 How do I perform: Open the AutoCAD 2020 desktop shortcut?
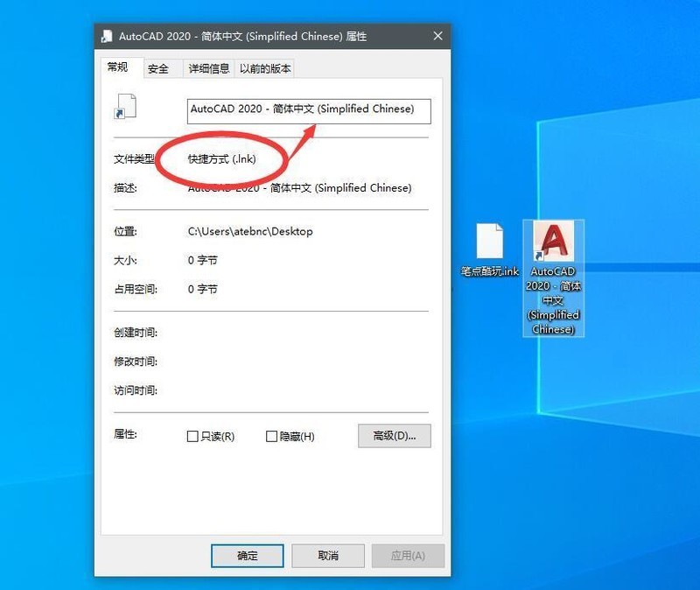(x=553, y=242)
